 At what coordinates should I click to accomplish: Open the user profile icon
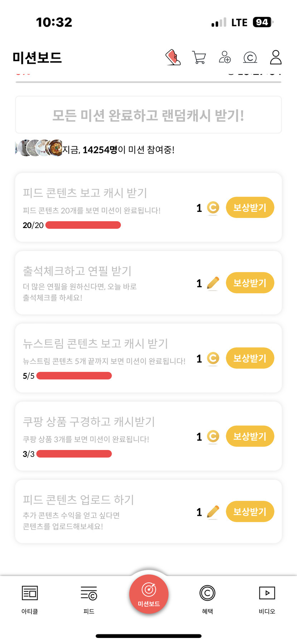[276, 57]
